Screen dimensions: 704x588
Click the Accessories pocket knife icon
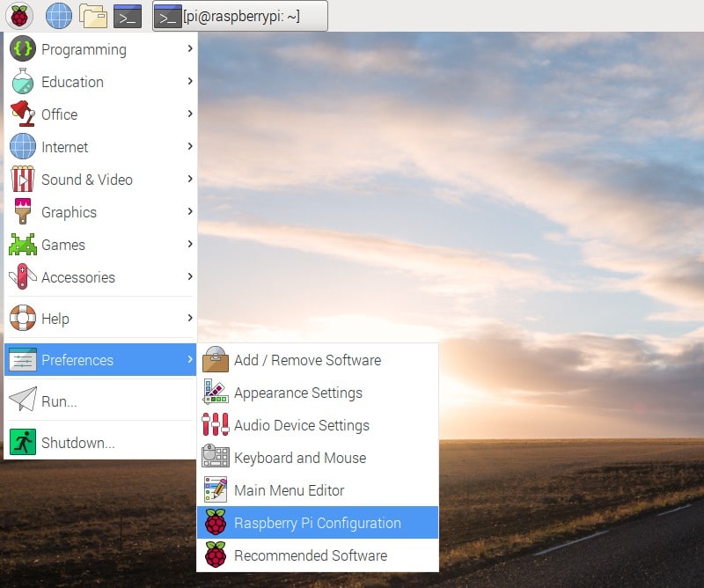(x=23, y=276)
